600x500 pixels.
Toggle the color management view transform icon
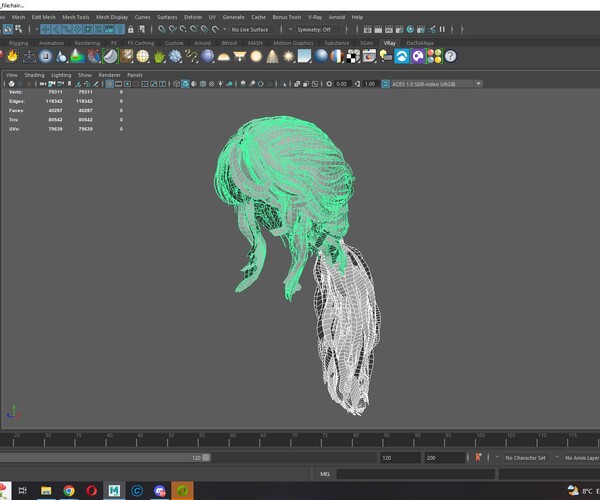pos(385,84)
